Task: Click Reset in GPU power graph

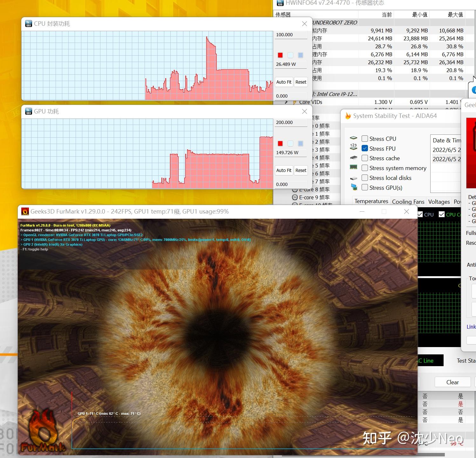Action: coord(301,170)
